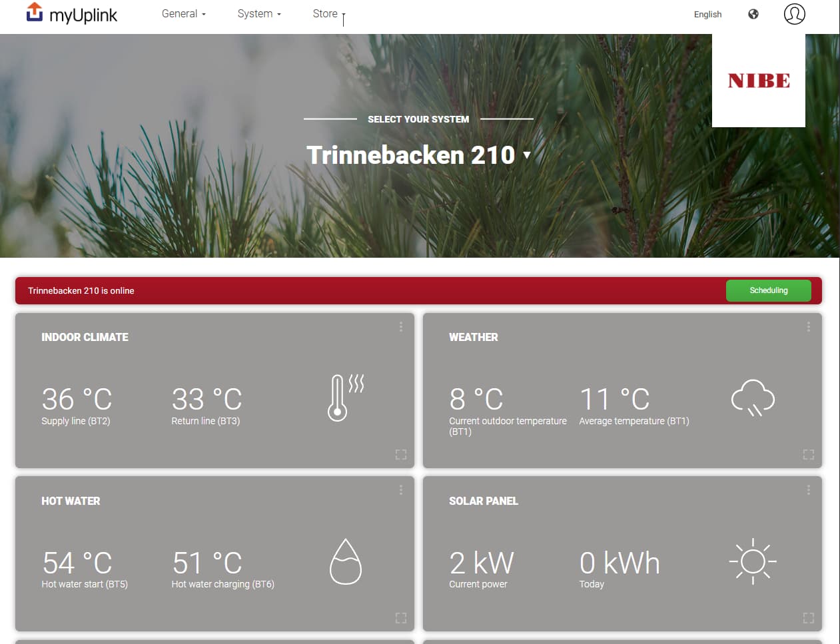Click the WEATHER tile heading
The width and height of the screenshot is (840, 644).
(474, 337)
